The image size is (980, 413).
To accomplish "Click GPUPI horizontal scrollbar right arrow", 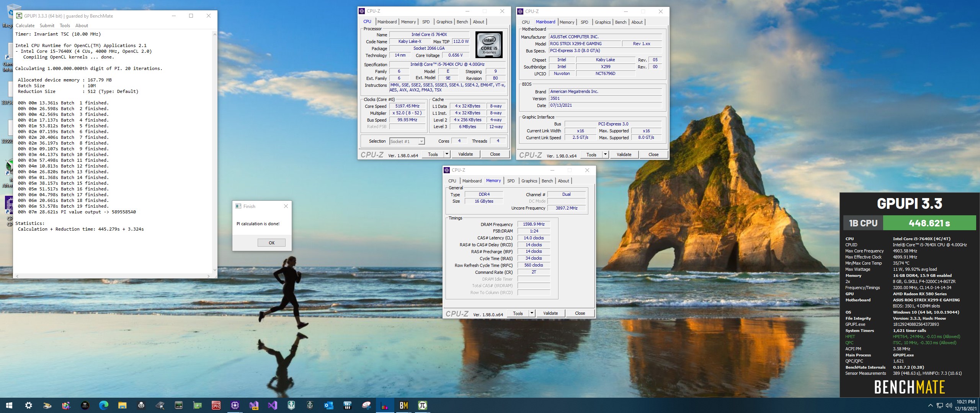I will pos(208,276).
